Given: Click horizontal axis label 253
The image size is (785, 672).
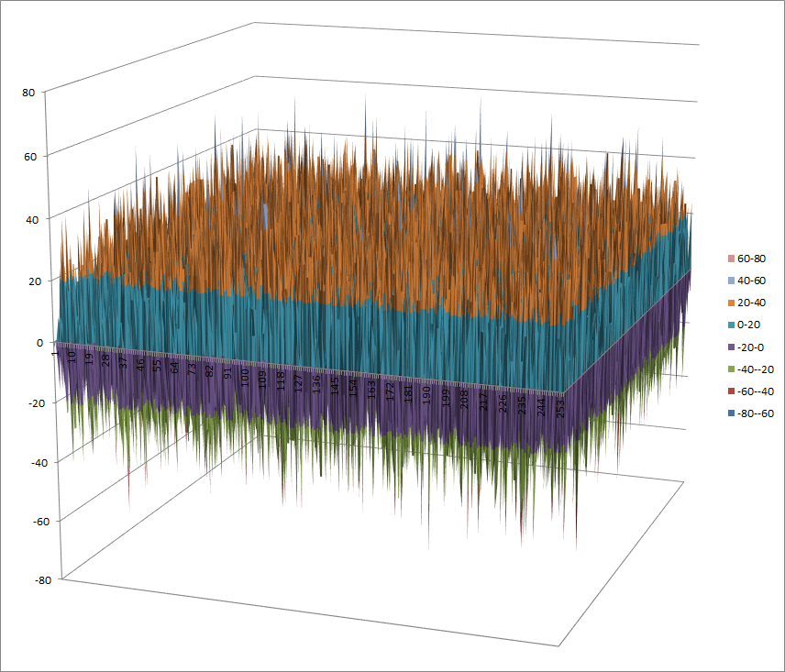Looking at the screenshot, I should 560,409.
